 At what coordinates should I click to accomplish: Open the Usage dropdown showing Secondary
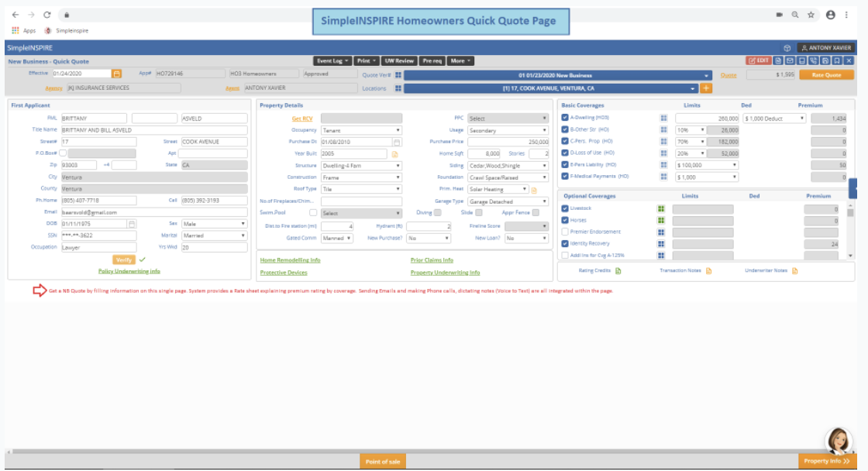[x=508, y=131]
